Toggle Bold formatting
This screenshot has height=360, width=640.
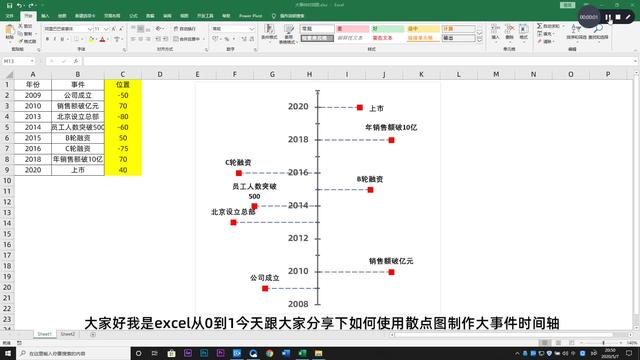(x=47, y=39)
